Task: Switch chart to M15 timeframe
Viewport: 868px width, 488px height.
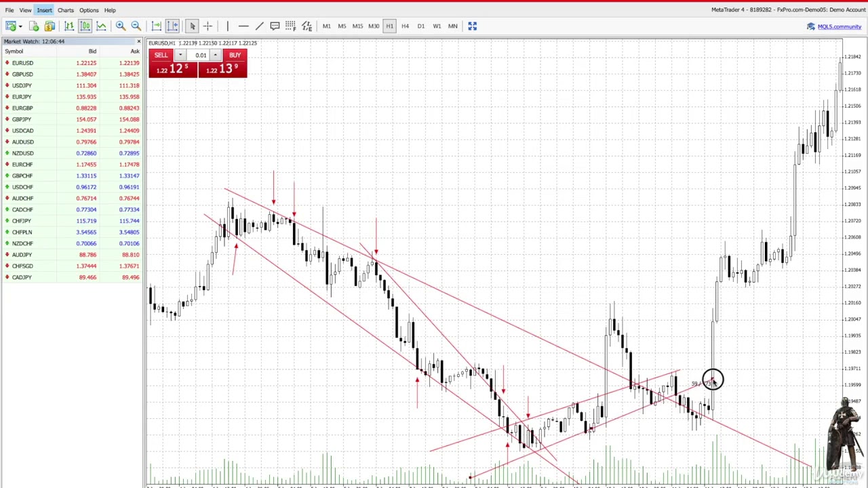Action: click(357, 26)
